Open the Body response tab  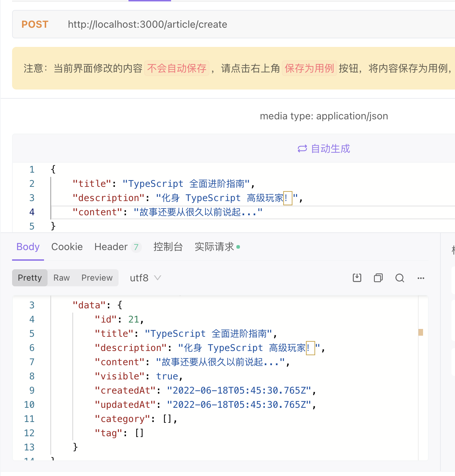coord(28,247)
